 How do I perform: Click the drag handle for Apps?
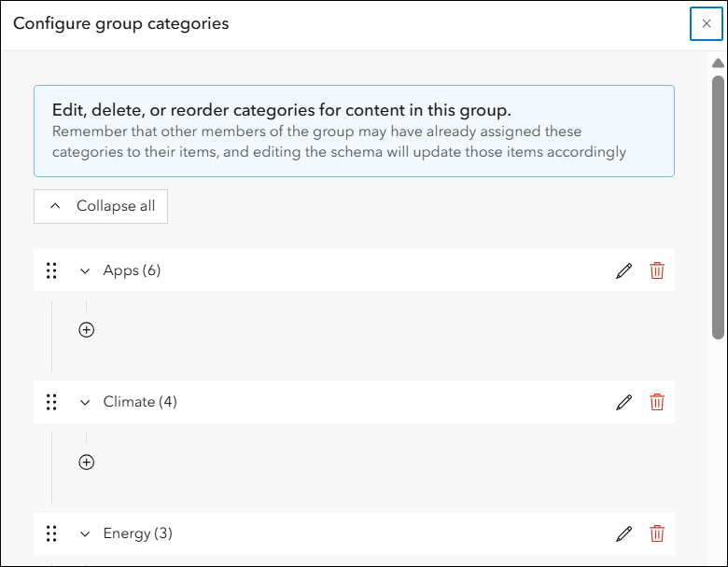(x=51, y=270)
